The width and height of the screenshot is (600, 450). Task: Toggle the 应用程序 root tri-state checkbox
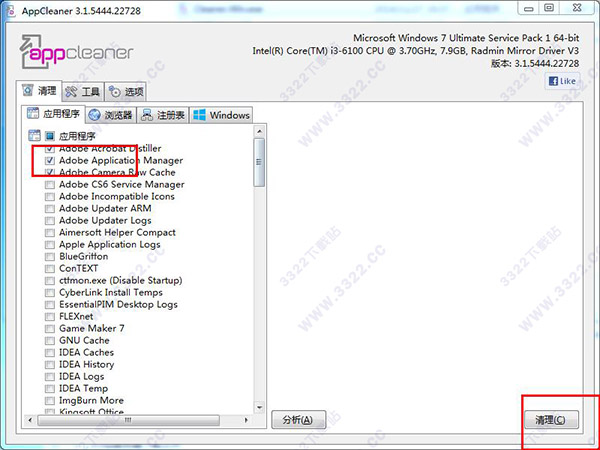coord(50,136)
